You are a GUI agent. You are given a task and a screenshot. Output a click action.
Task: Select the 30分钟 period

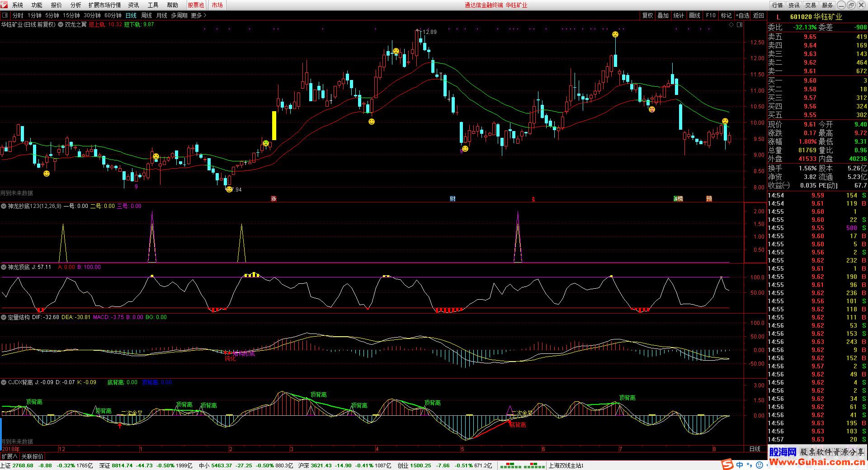click(x=92, y=15)
